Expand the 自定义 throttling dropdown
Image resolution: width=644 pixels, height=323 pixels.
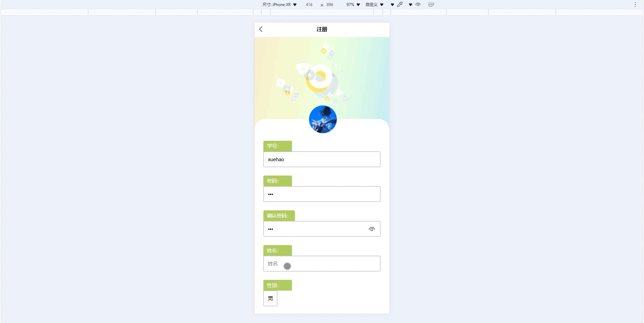pos(375,5)
